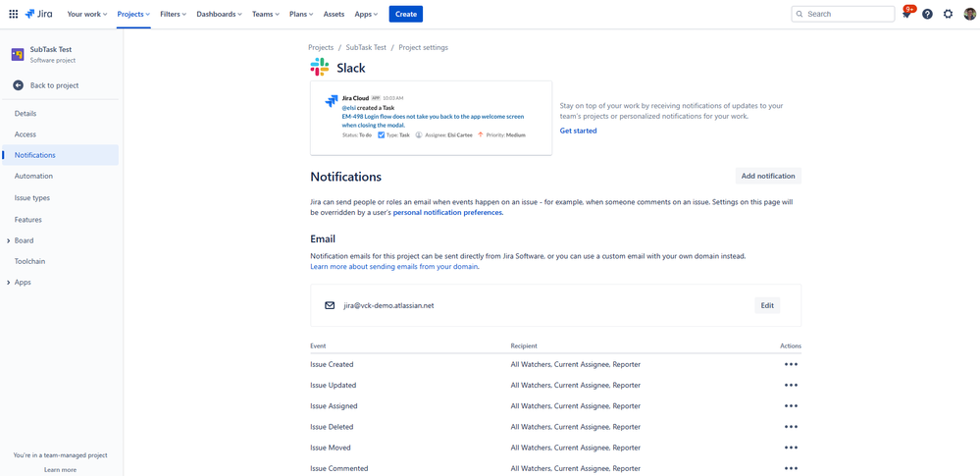The height and width of the screenshot is (476, 980).
Task: Click the Get started link
Action: [x=578, y=131]
